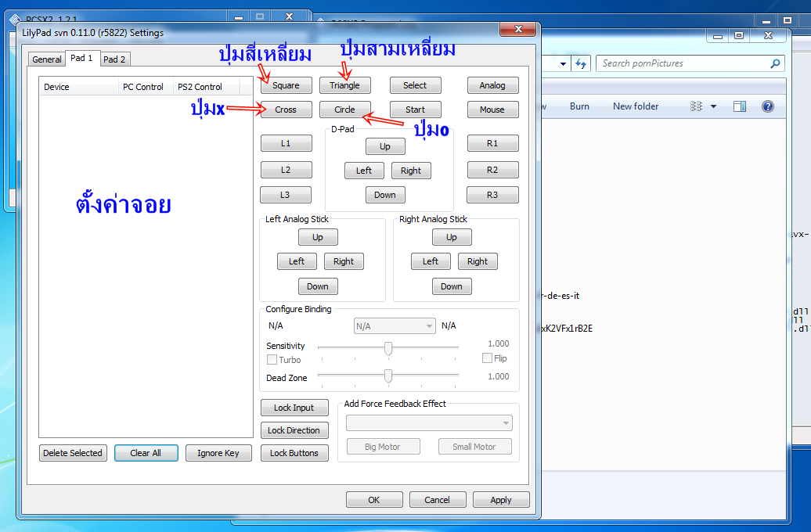Open Explorer help icon
The width and height of the screenshot is (811, 532).
coord(767,106)
